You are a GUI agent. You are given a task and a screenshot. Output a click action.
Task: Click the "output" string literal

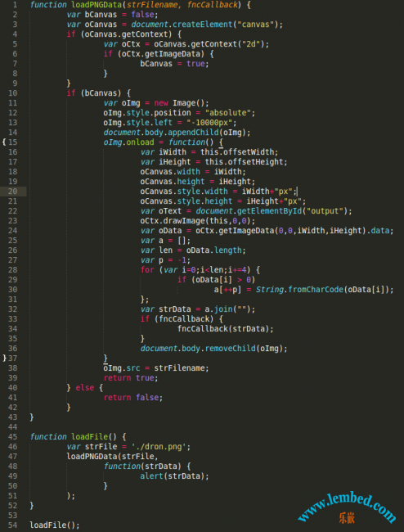325,211
